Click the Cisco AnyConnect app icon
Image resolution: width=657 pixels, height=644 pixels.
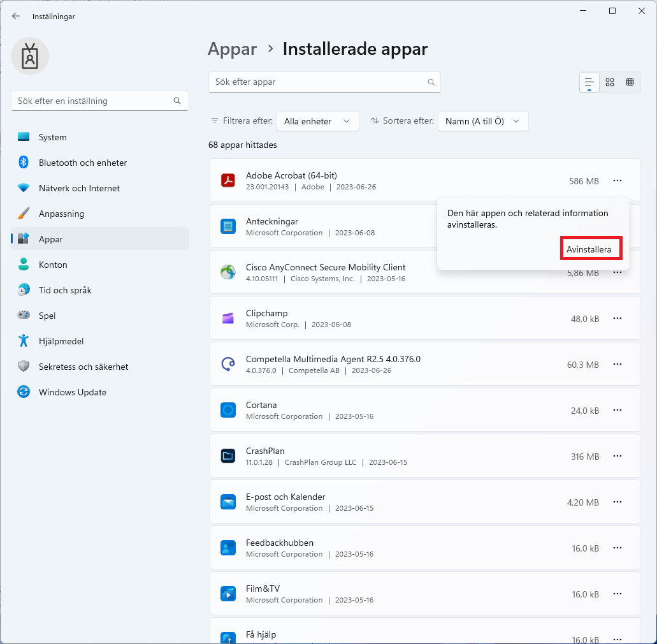(228, 272)
